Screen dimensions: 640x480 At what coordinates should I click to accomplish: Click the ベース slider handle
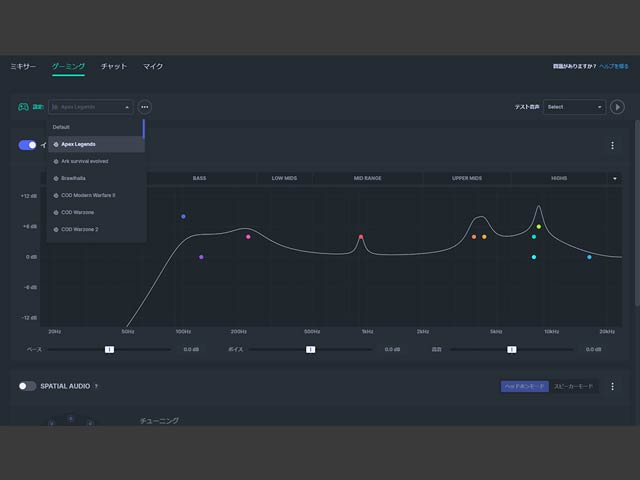click(109, 349)
